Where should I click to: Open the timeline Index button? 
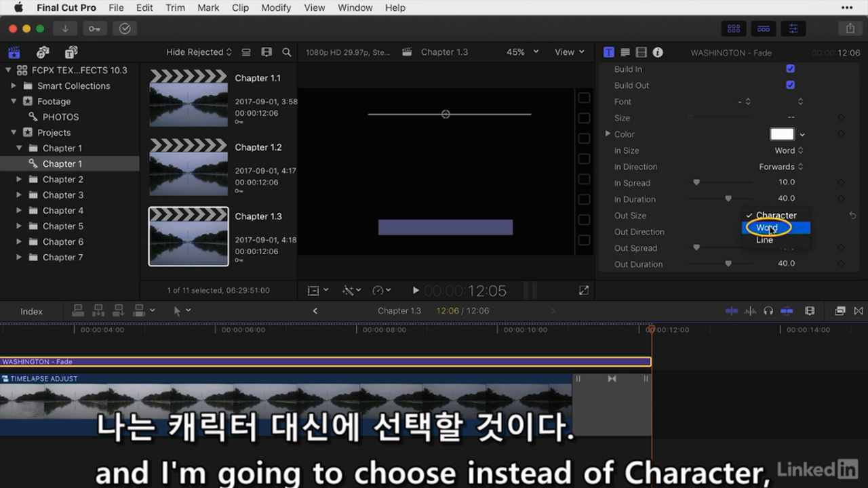point(31,312)
